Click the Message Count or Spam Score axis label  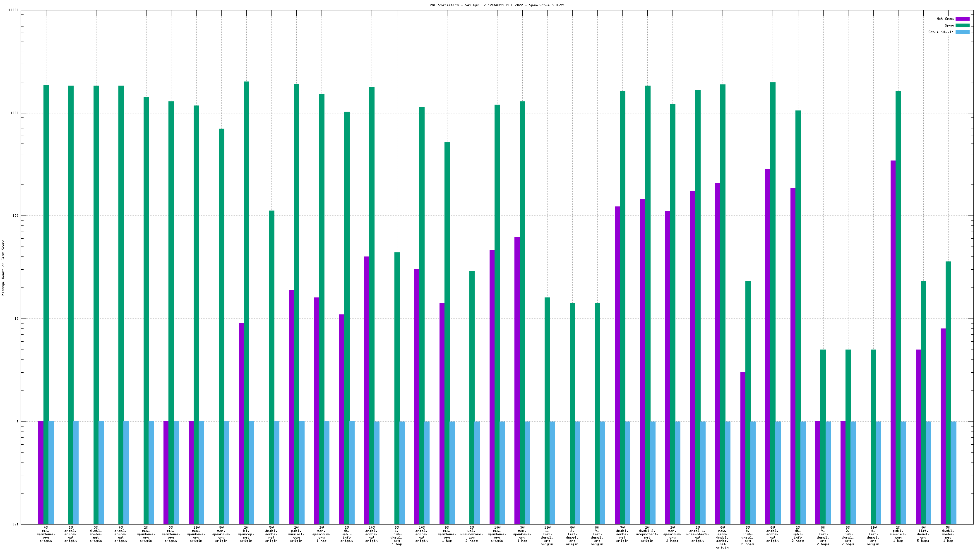click(3, 267)
